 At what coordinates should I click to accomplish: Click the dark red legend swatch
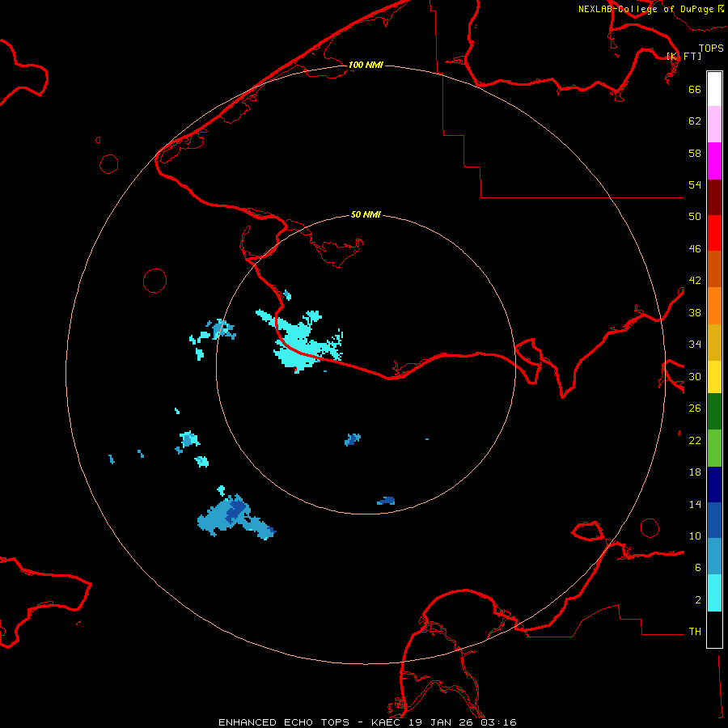click(x=714, y=197)
